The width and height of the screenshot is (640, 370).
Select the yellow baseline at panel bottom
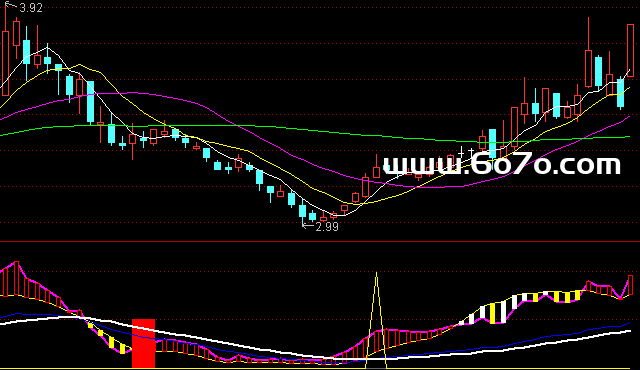320,368
